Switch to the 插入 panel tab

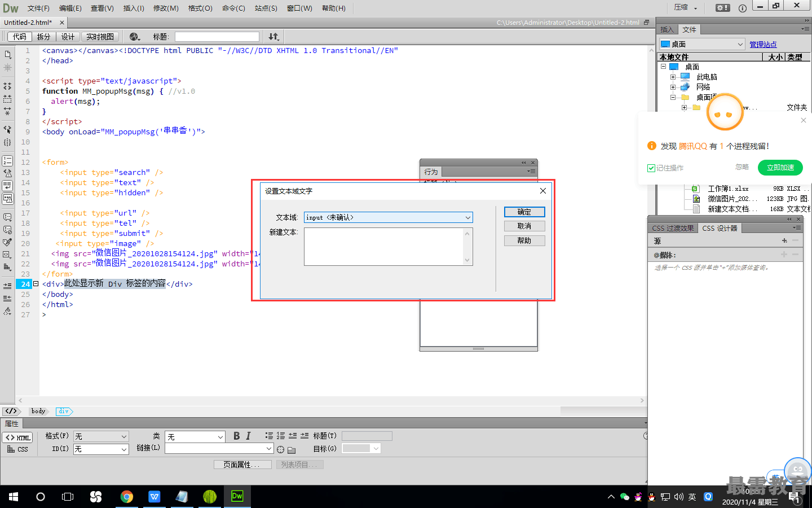click(667, 30)
